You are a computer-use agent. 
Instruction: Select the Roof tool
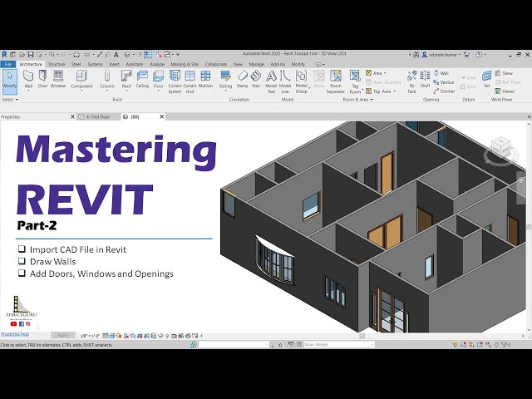click(126, 80)
